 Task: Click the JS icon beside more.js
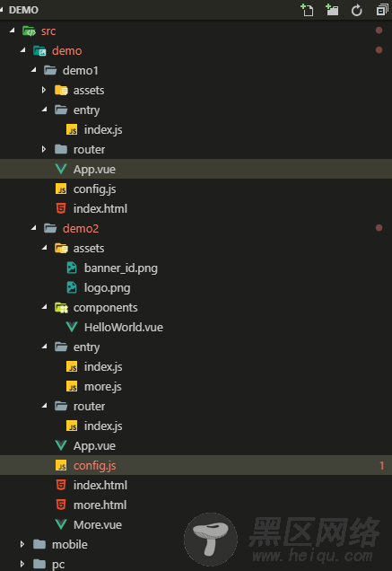pos(72,386)
